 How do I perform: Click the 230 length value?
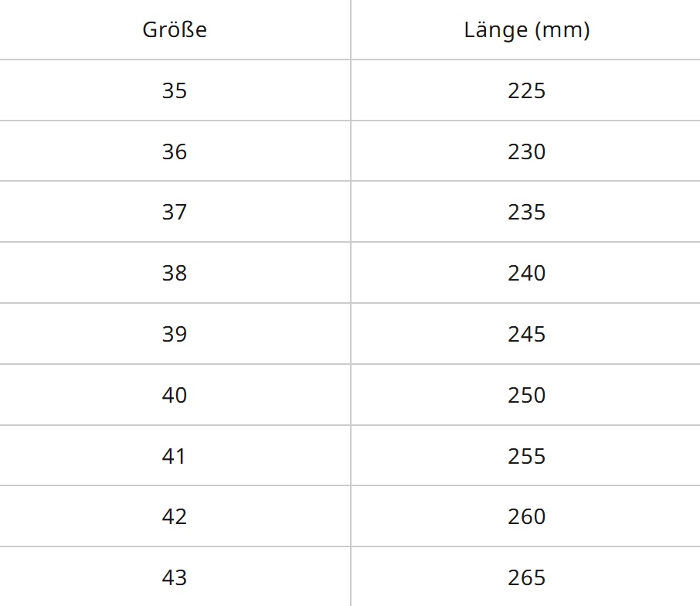526,151
